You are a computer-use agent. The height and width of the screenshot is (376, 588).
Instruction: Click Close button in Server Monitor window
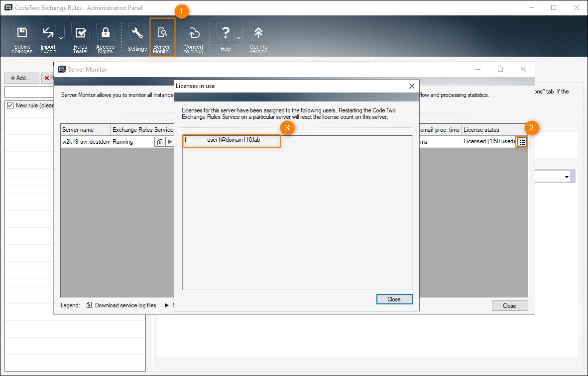click(510, 305)
